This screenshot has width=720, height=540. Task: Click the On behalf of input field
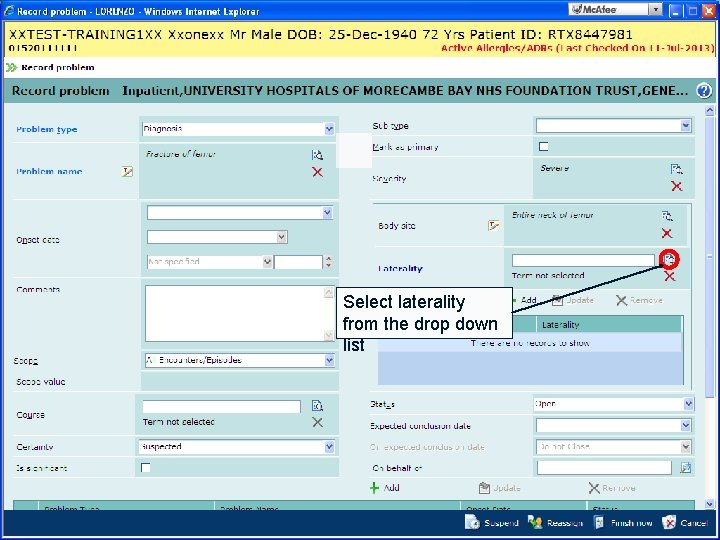604,468
